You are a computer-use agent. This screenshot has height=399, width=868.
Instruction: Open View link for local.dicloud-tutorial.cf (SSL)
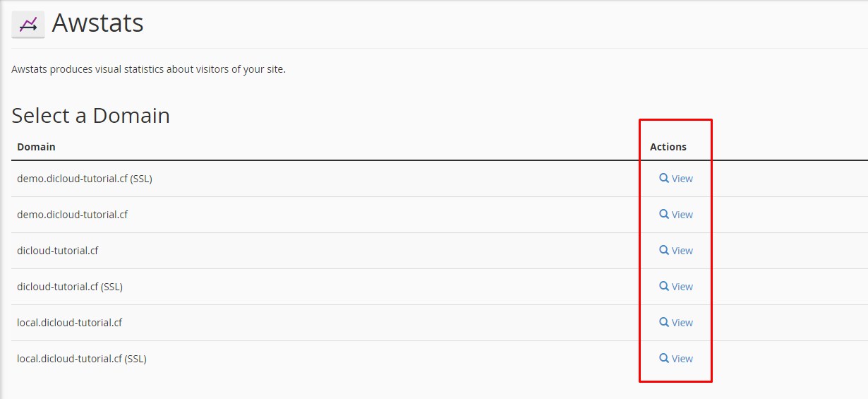(682, 359)
